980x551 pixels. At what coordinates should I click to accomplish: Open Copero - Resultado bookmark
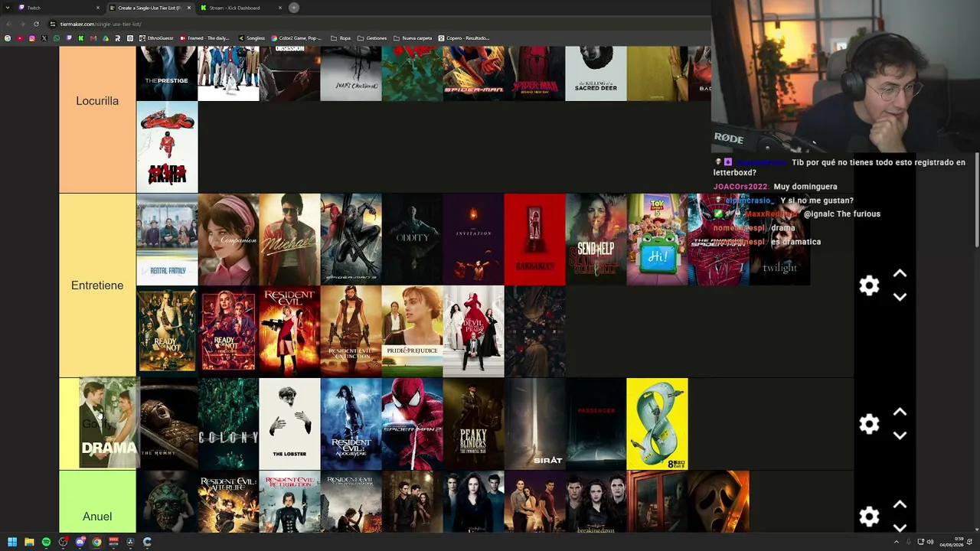point(464,38)
